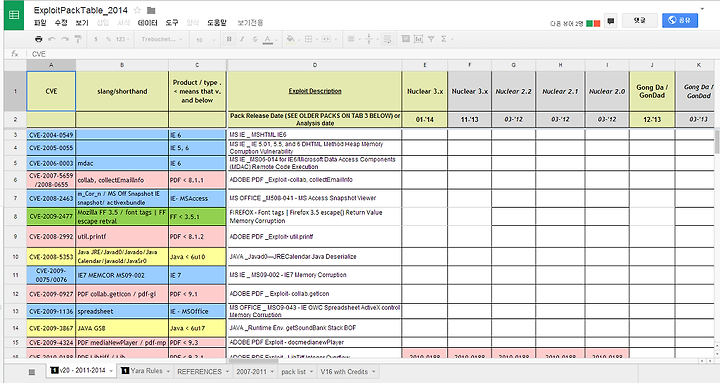Toggle bold formatting
This screenshot has width=720, height=383.
[229, 39]
